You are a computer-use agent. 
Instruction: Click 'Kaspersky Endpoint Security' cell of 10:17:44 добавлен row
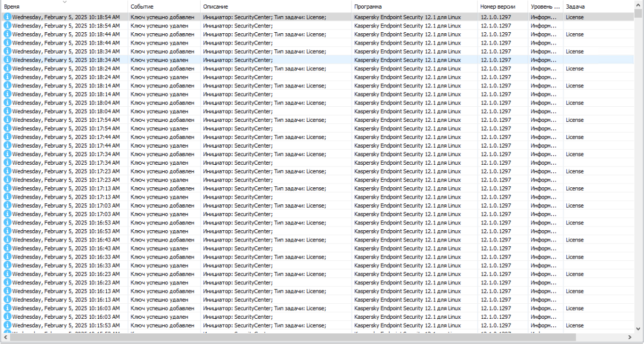pos(407,137)
